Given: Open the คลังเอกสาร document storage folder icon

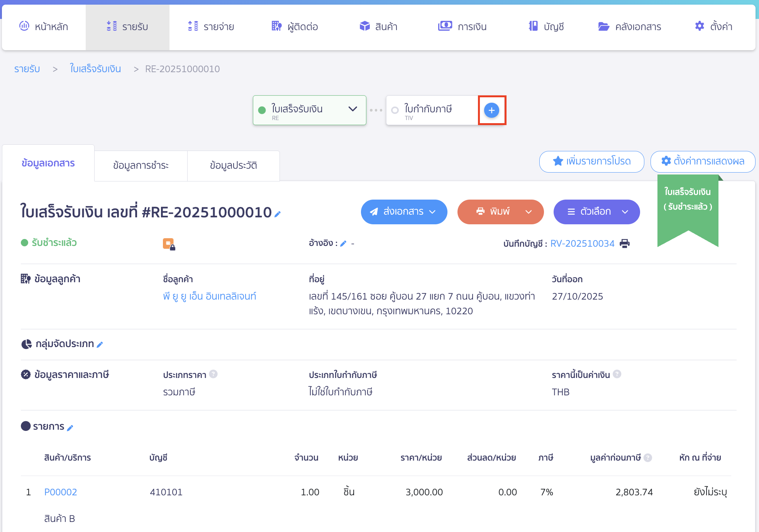Looking at the screenshot, I should [x=603, y=26].
